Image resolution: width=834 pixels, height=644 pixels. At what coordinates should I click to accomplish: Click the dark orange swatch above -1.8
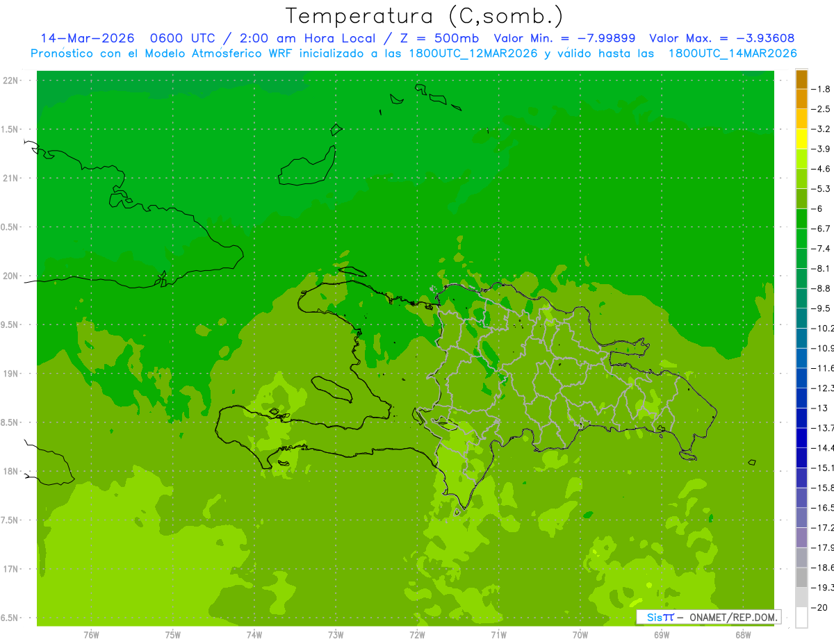[x=801, y=79]
